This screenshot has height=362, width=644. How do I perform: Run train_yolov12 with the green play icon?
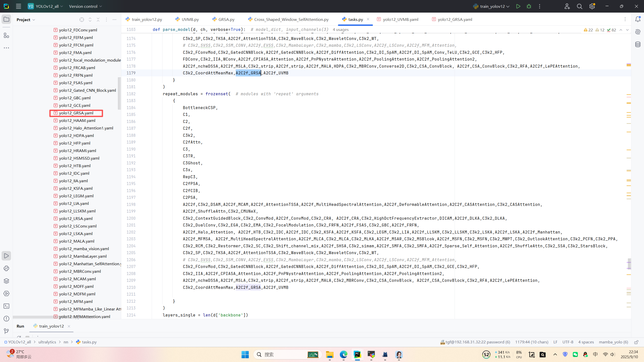coord(518,6)
